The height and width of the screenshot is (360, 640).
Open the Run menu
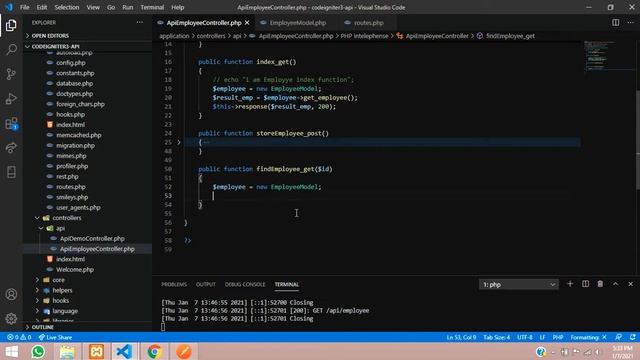(128, 7)
